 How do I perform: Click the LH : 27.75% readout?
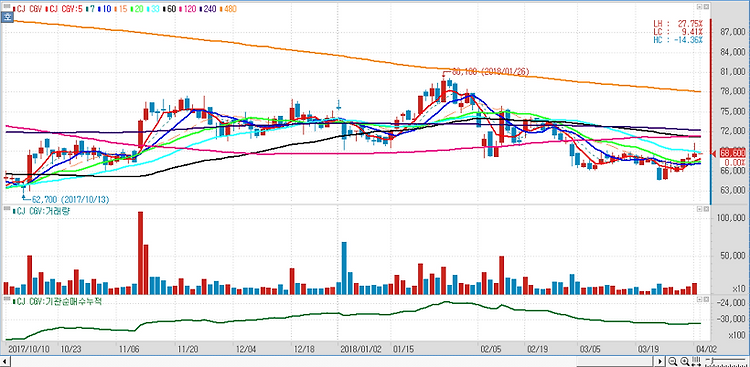(678, 23)
